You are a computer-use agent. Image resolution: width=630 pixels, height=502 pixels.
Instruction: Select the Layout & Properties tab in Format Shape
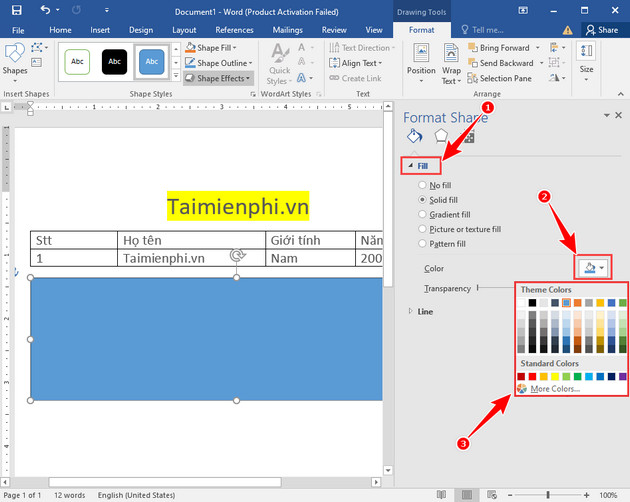pyautogui.click(x=468, y=137)
